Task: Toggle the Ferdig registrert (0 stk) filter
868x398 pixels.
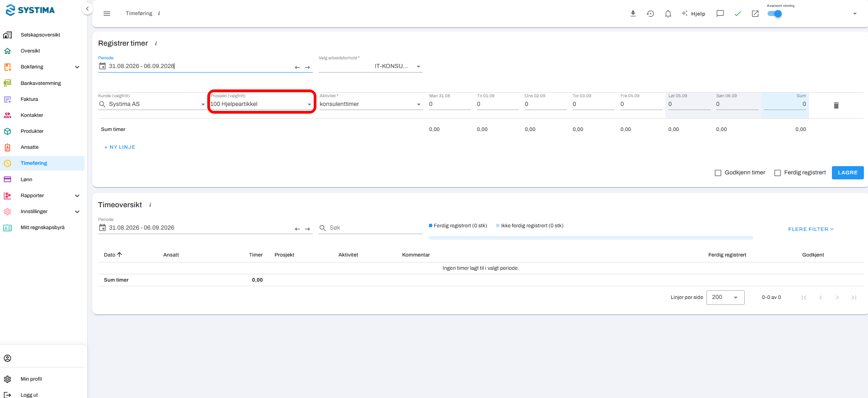Action: (458, 225)
